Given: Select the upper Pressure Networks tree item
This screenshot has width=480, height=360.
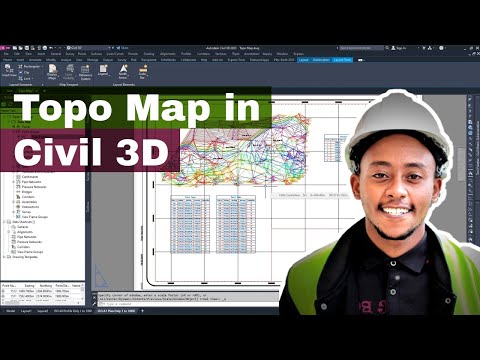Looking at the screenshot, I should (x=34, y=187).
